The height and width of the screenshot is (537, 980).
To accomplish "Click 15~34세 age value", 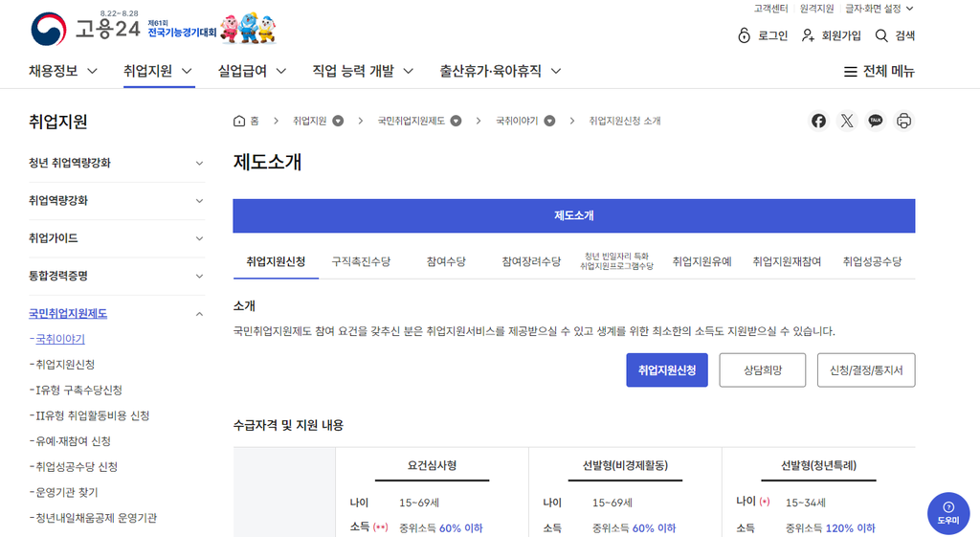I will pos(805,503).
